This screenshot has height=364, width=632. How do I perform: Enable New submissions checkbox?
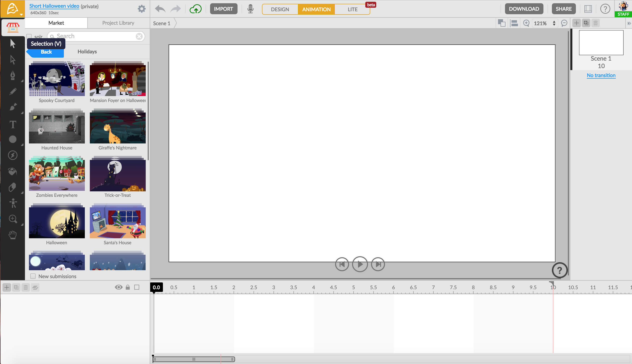(x=33, y=276)
